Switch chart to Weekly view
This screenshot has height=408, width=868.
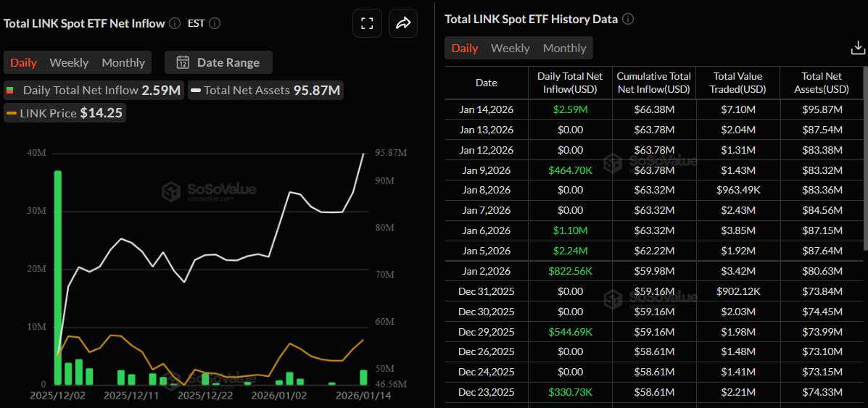click(69, 62)
